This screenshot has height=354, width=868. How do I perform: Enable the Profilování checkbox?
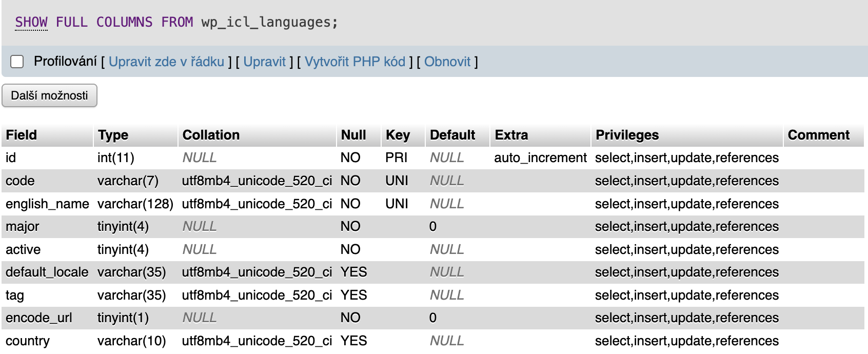(17, 62)
